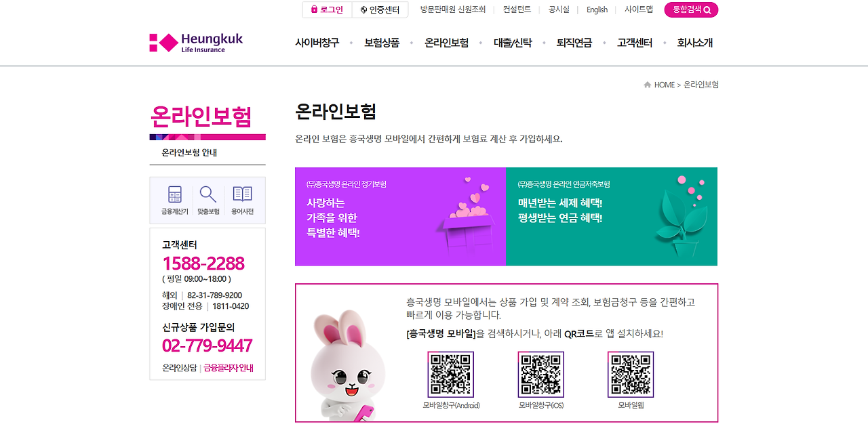Open the 인증센터 button
Viewport: 868px width, 441px height.
click(380, 9)
